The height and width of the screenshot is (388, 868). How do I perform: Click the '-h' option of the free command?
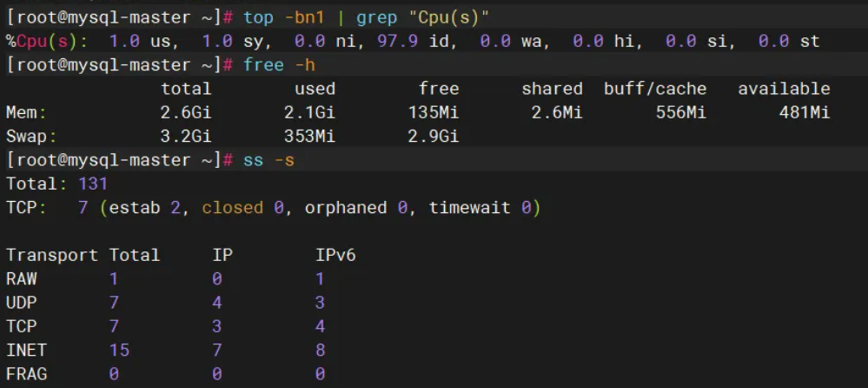point(305,65)
